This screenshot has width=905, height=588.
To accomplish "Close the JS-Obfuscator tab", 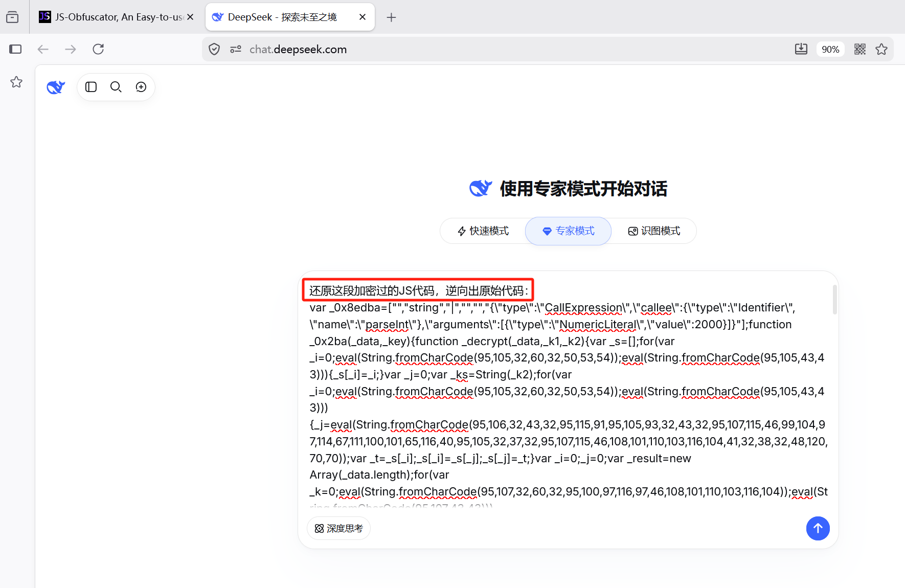I will click(190, 17).
